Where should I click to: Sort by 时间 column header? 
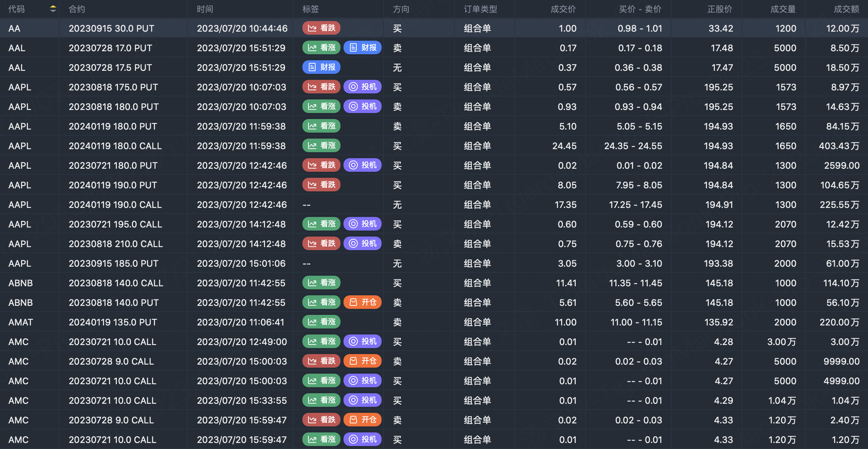pyautogui.click(x=205, y=9)
